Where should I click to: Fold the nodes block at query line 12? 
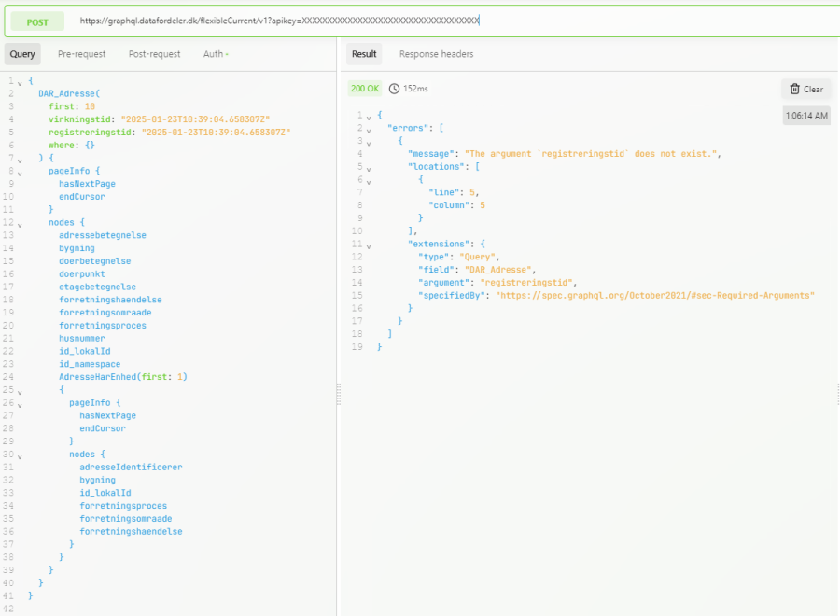20,223
